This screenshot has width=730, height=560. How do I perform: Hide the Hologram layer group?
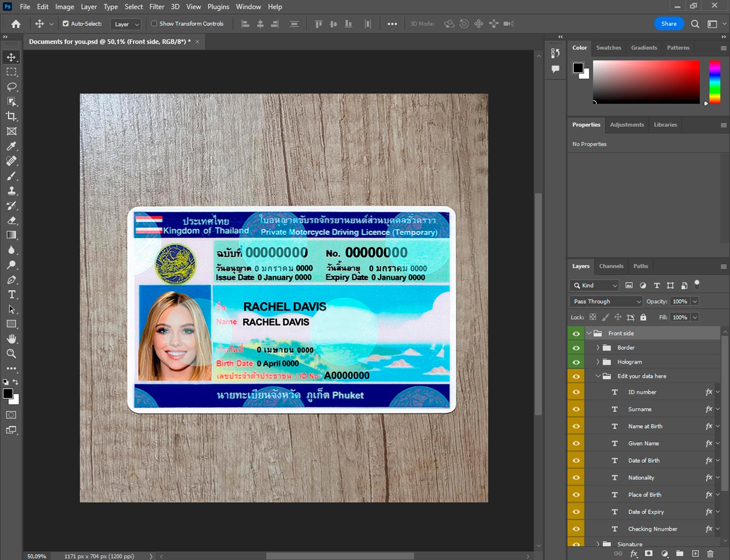(576, 362)
